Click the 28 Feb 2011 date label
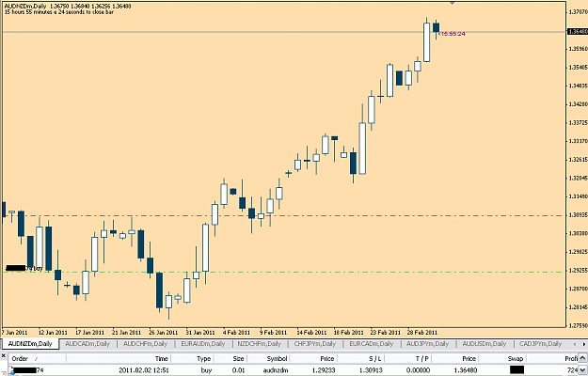 421,332
